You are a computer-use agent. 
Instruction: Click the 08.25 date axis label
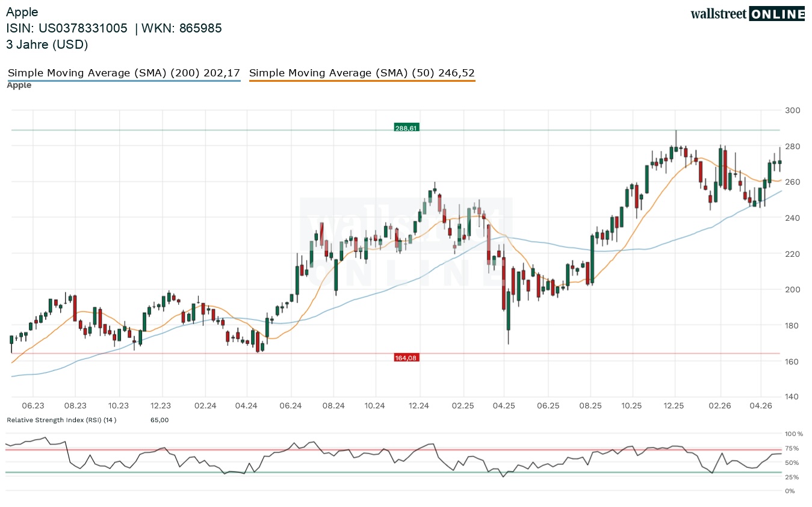point(590,406)
